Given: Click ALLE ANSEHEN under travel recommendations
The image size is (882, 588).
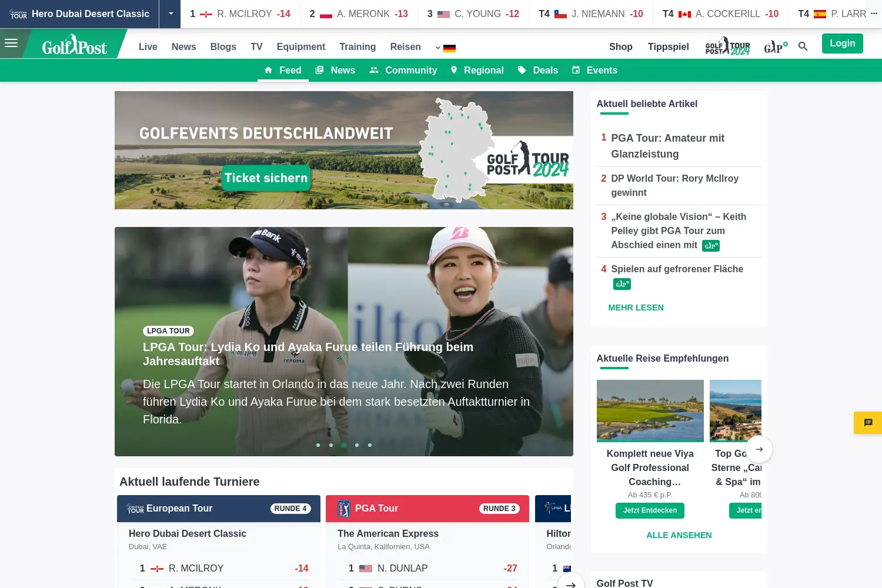Looking at the screenshot, I should pos(679,535).
